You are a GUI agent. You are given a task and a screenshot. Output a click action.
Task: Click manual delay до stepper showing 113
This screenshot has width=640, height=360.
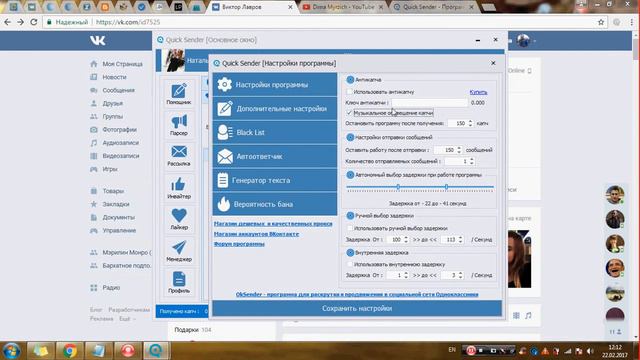(x=460, y=240)
